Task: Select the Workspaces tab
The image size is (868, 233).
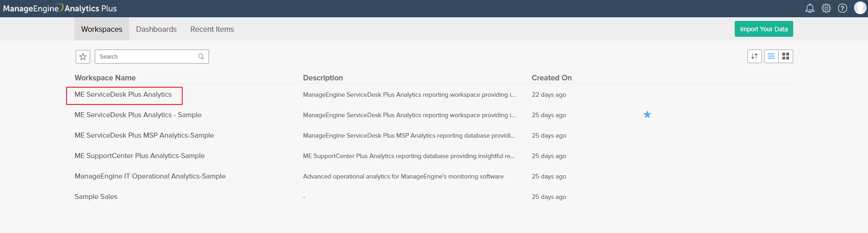Action: coord(102,29)
